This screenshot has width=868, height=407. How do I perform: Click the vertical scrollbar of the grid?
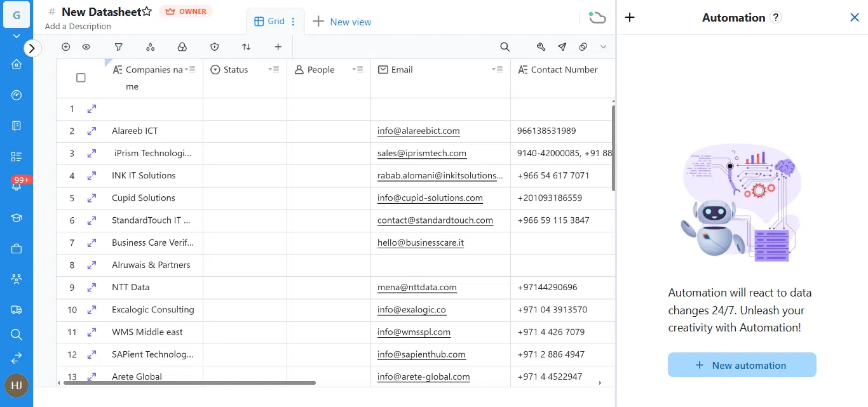point(613,147)
